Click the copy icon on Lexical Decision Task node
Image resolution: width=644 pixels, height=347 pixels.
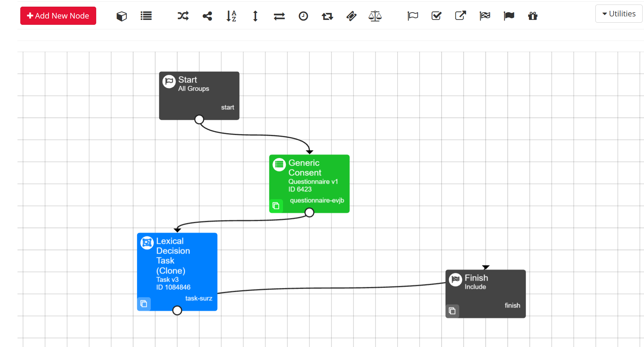144,304
